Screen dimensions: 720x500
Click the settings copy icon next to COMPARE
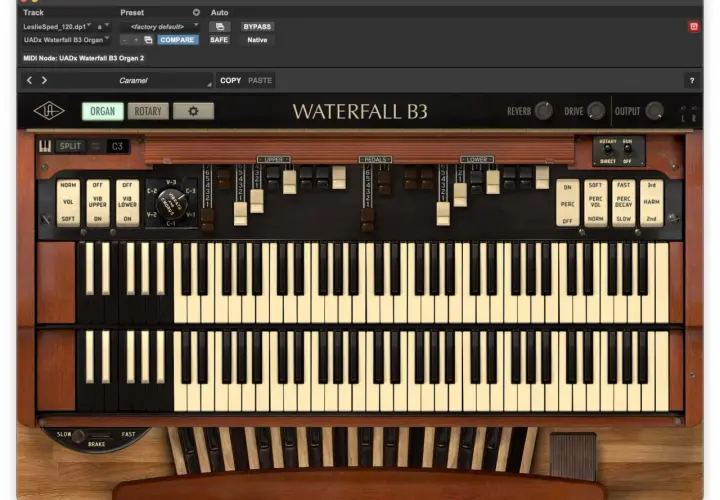pyautogui.click(x=148, y=40)
